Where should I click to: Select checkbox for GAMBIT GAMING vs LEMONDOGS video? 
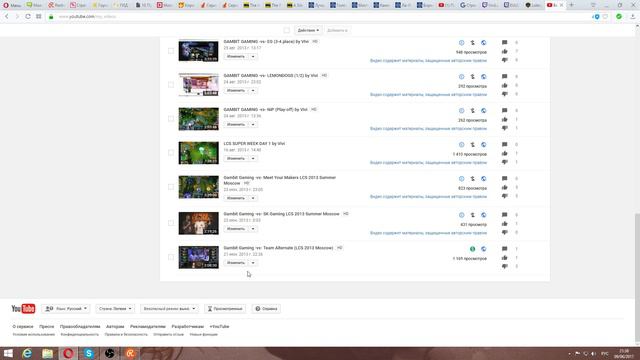click(171, 85)
